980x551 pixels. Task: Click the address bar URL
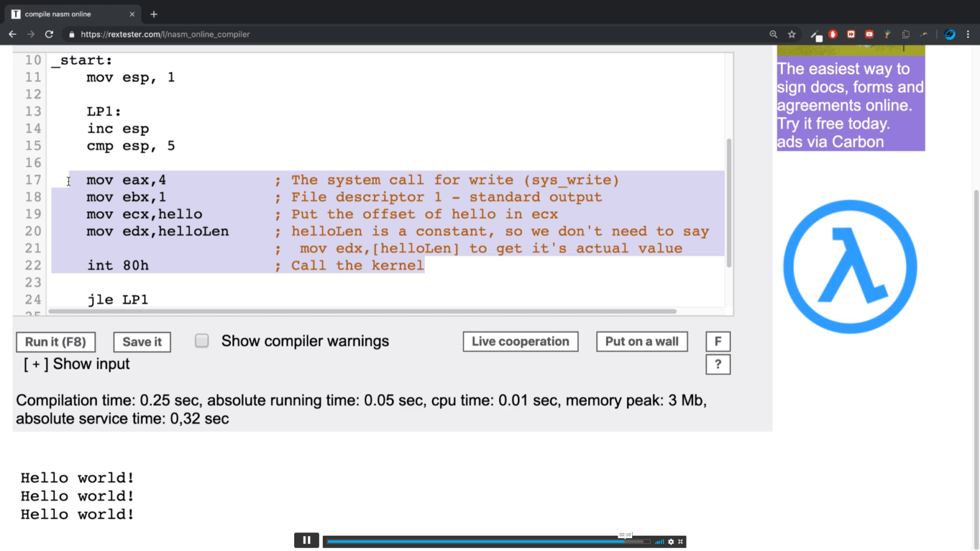165,34
